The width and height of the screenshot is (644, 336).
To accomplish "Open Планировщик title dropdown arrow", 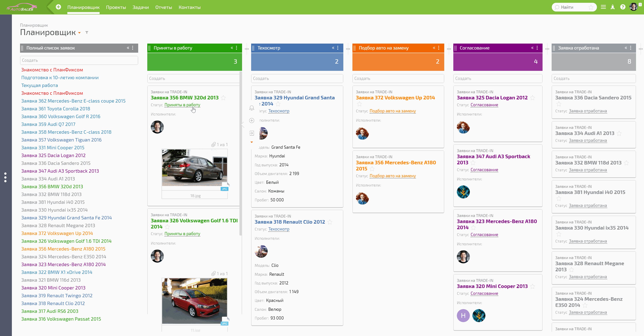I will coord(80,33).
